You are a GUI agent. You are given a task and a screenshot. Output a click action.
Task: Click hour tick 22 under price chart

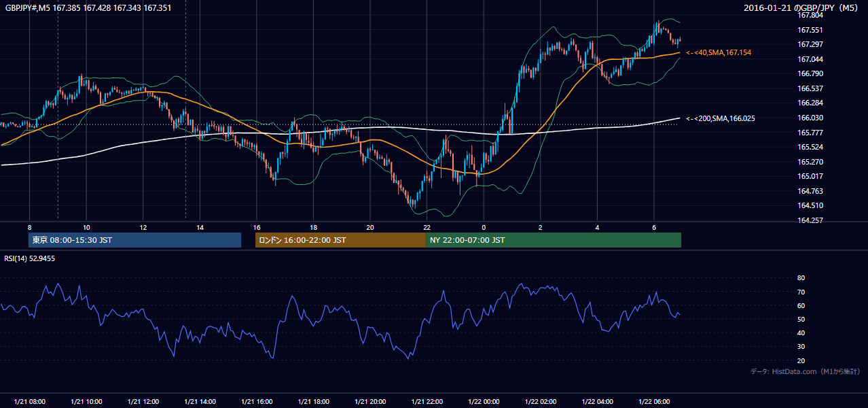427,227
